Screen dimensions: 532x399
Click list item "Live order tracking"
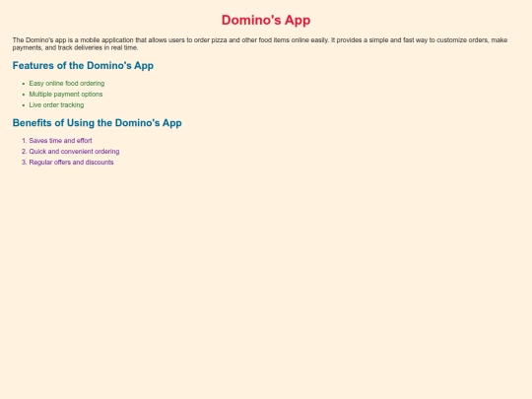point(57,105)
